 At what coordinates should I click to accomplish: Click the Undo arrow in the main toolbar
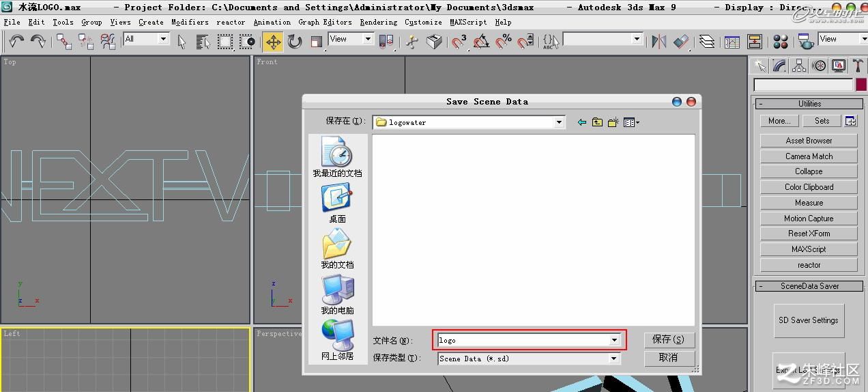coord(16,42)
